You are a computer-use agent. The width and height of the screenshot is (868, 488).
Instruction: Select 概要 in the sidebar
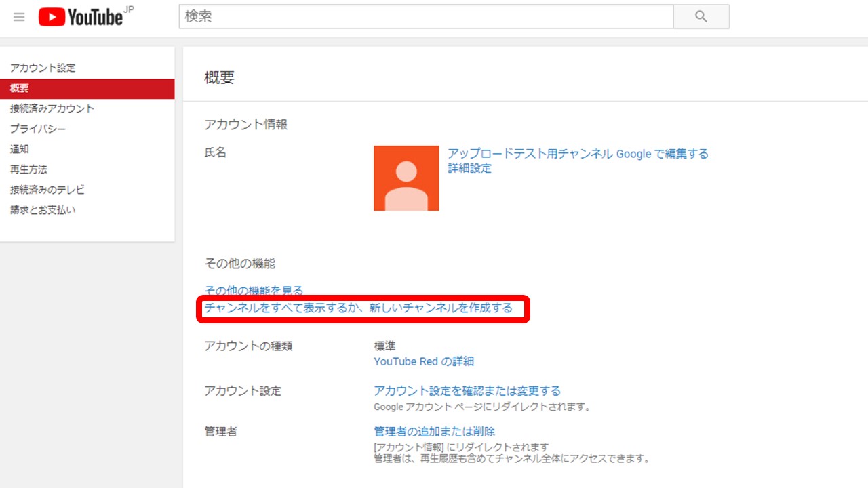point(87,89)
